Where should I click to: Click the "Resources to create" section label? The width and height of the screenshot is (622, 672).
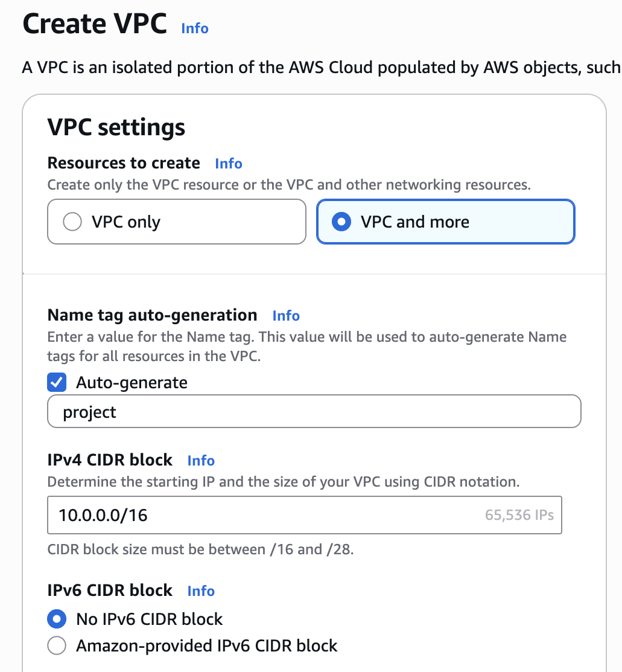124,163
